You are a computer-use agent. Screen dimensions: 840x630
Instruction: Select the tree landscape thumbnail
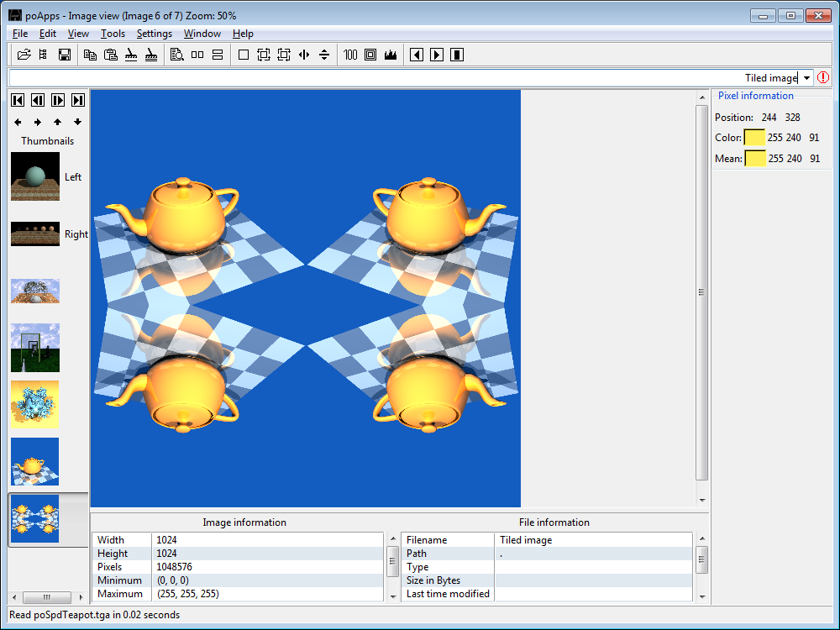tap(35, 291)
